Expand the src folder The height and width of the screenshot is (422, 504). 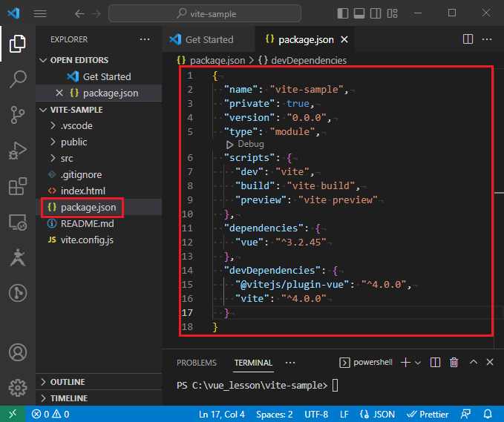(99, 158)
